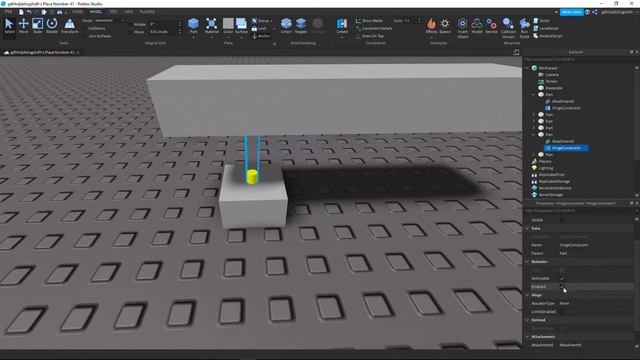Toggle the Collisions checkbox

tap(85, 28)
